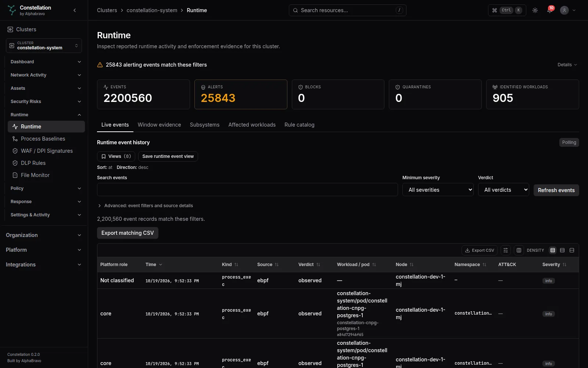Open Clusters in the sidebar
588x368 pixels.
pyautogui.click(x=22, y=29)
